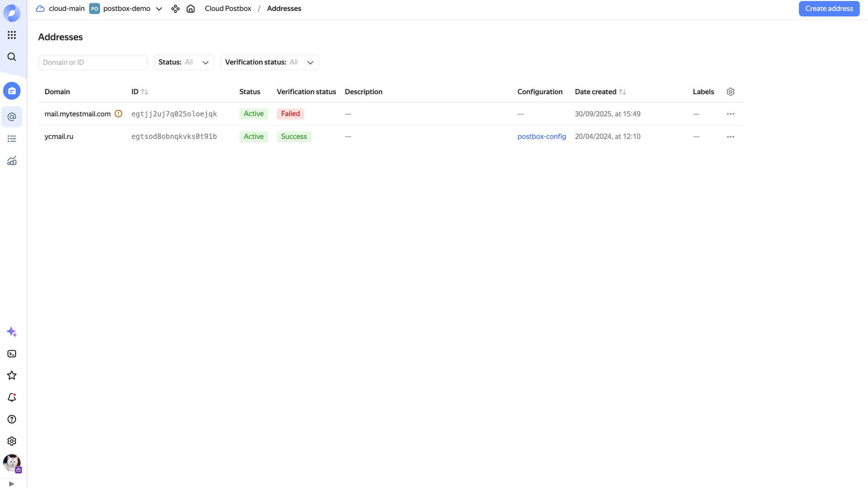Open notifications via the bell icon
This screenshot has height=488, width=868.
(12, 397)
